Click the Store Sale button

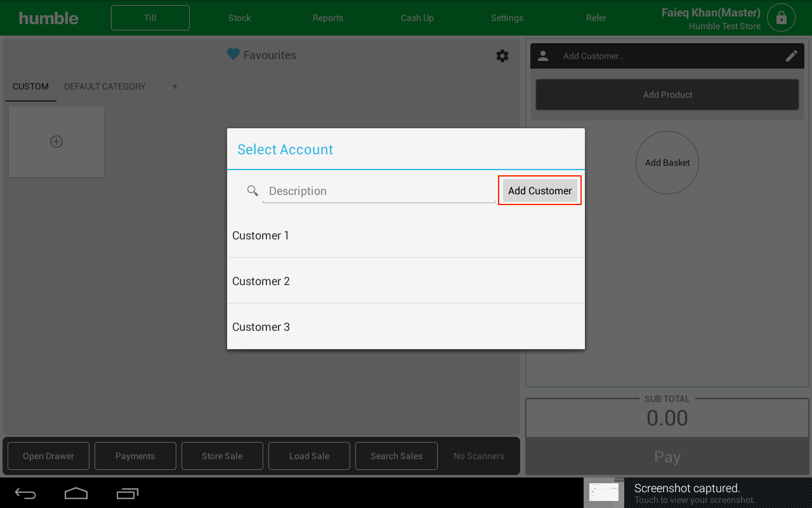point(222,456)
